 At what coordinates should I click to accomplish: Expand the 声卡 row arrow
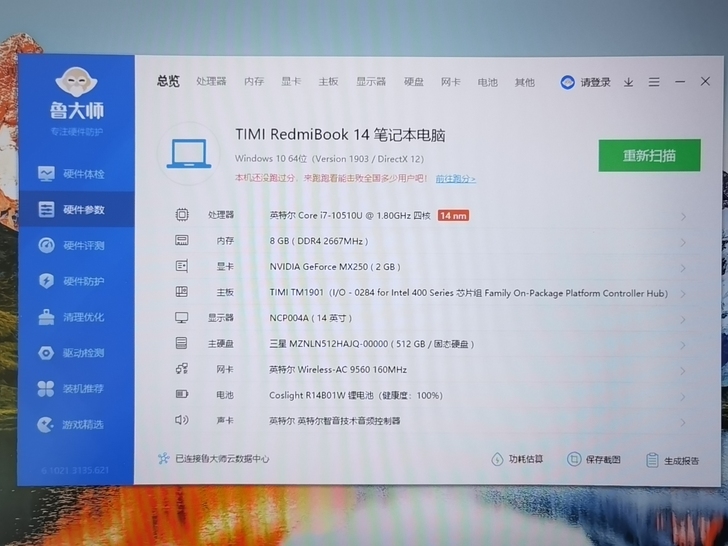point(683,422)
